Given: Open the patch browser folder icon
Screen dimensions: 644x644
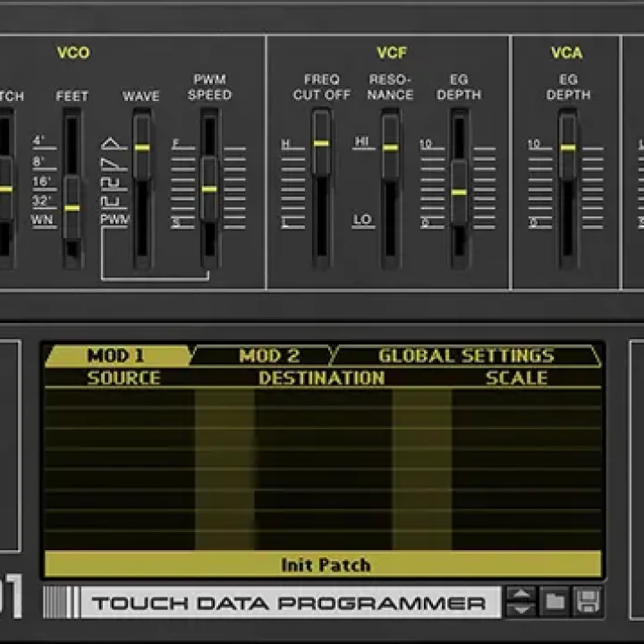Looking at the screenshot, I should [x=555, y=602].
